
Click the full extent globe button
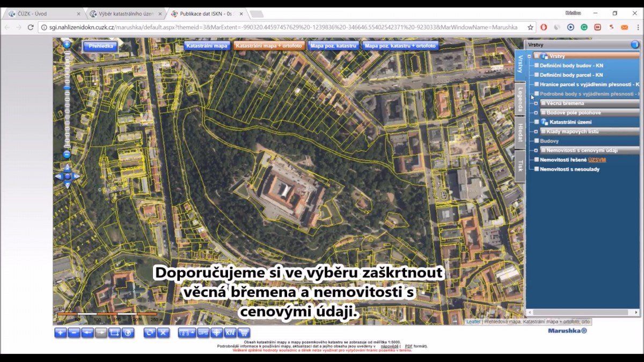click(x=128, y=333)
